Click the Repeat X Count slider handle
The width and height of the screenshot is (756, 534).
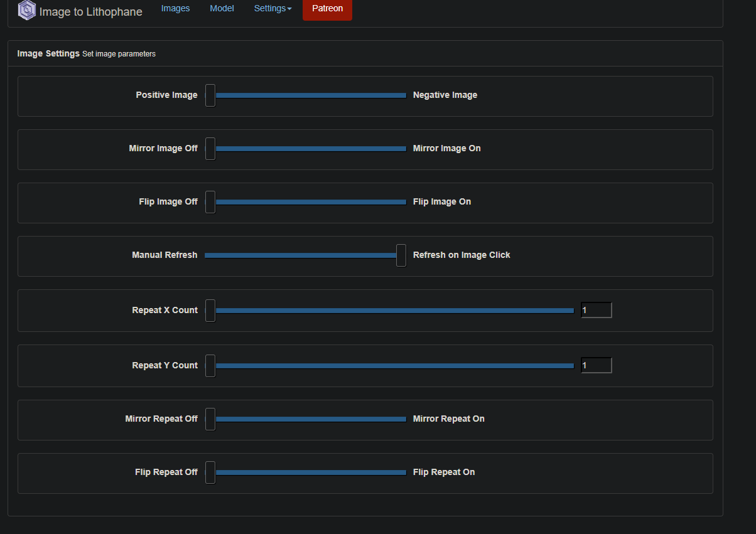point(210,311)
